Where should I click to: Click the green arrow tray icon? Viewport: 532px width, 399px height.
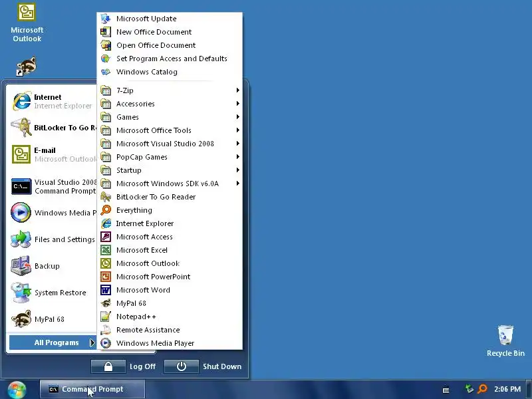pos(469,389)
